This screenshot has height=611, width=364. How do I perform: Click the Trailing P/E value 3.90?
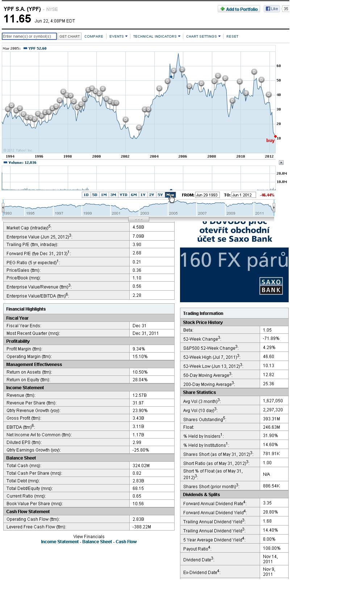coord(137,245)
